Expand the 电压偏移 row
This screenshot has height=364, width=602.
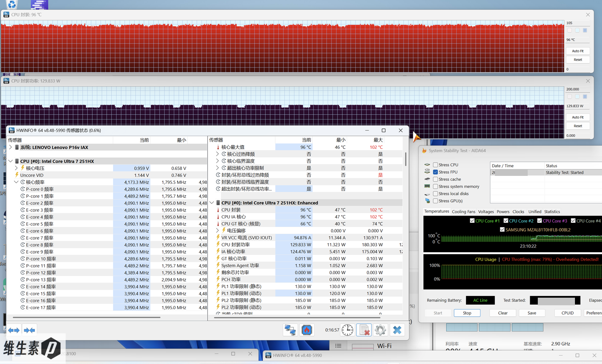[x=217, y=231]
